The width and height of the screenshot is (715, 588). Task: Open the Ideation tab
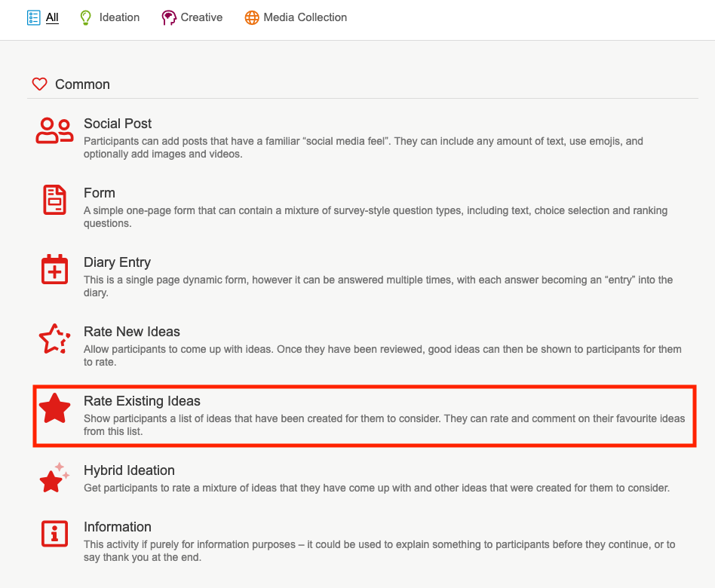pyautogui.click(x=119, y=17)
